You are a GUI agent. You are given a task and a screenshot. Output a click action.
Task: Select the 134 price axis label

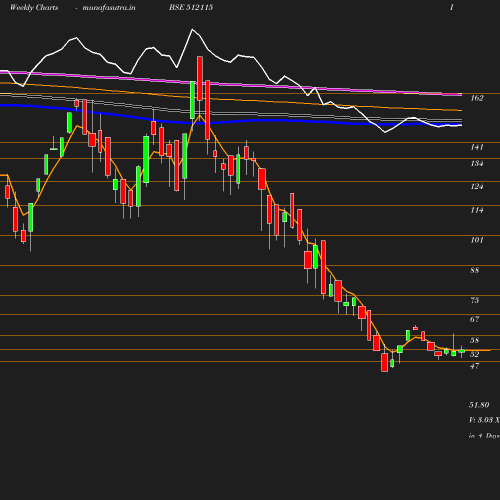point(477,163)
